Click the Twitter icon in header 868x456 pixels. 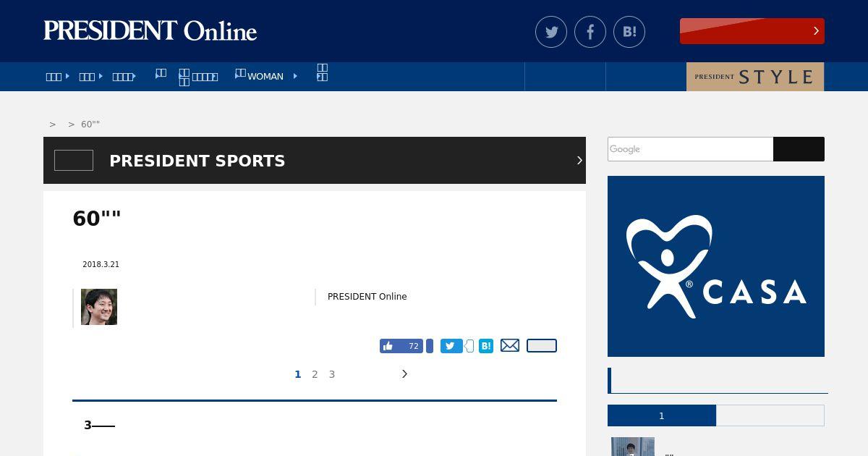pyautogui.click(x=551, y=32)
